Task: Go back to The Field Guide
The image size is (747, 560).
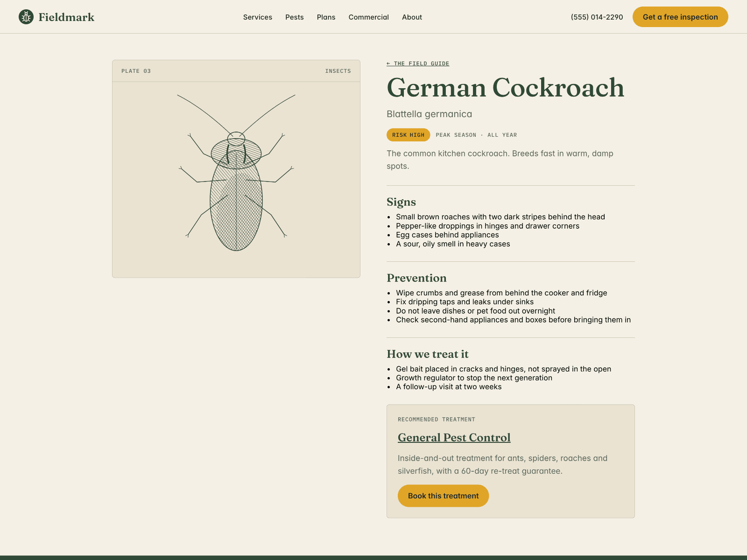Action: click(418, 63)
